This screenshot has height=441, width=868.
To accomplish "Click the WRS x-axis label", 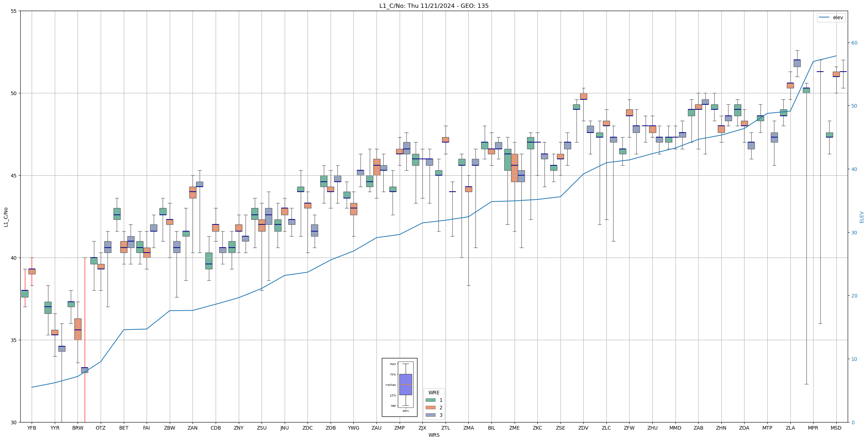I will tap(434, 435).
